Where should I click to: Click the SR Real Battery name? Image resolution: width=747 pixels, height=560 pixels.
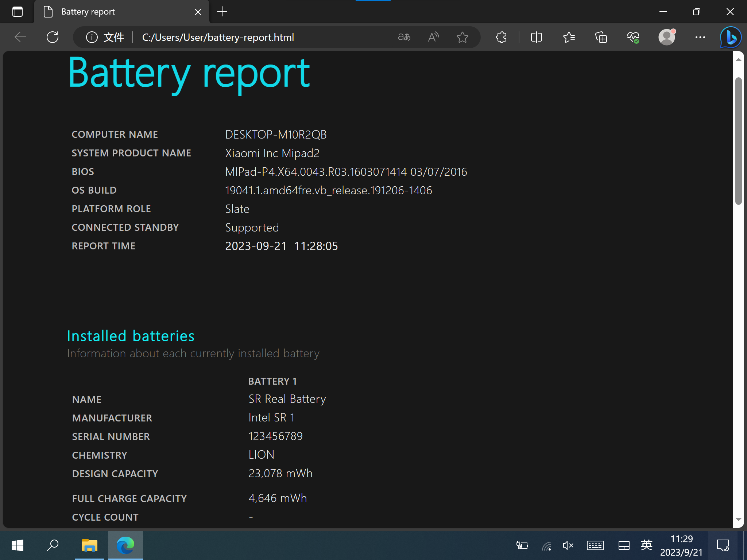(287, 399)
